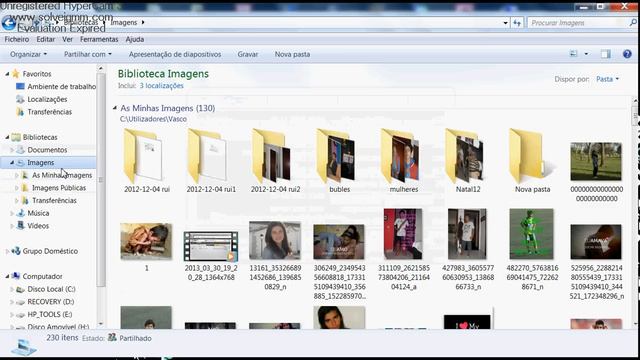Select the Natal12 folder
This screenshot has height=360, width=640.
468,160
